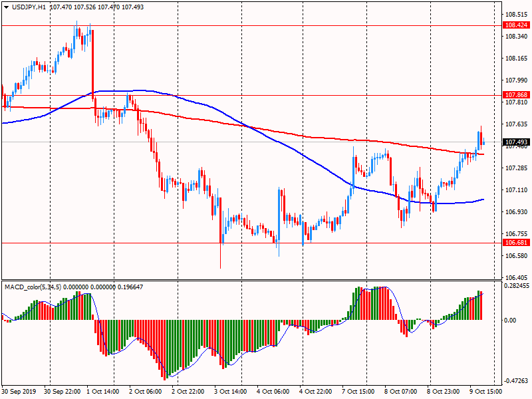Click the MACD value 0.196647
This screenshot has width=532, height=399.
(x=130, y=287)
